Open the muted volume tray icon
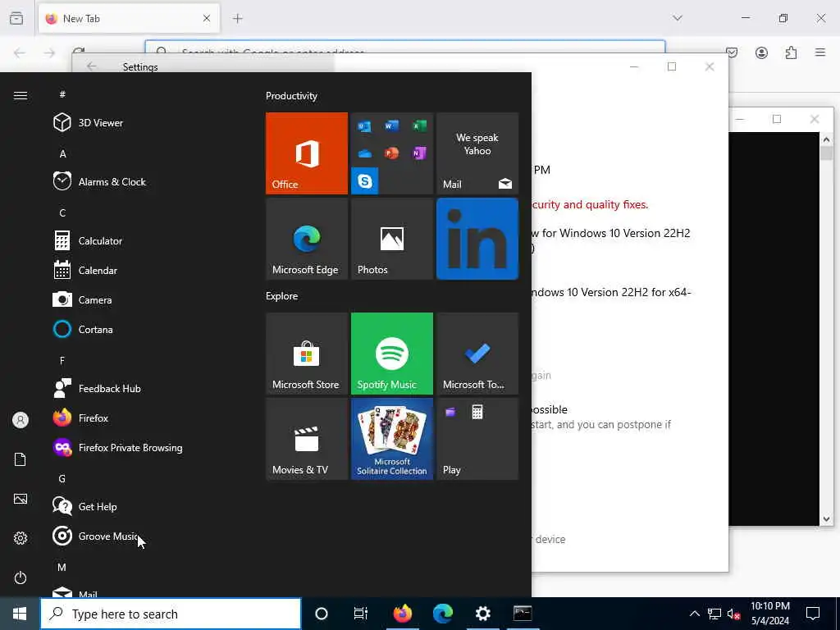The width and height of the screenshot is (840, 630). tap(733, 614)
